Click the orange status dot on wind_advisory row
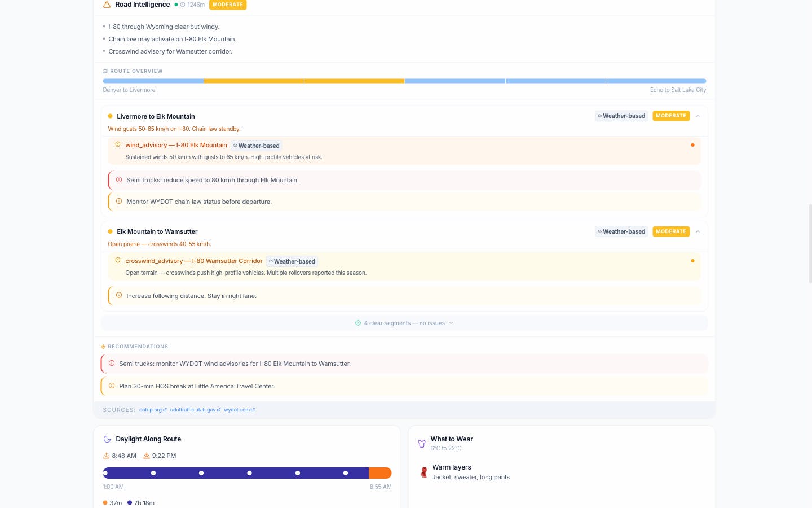This screenshot has height=508, width=812. pyautogui.click(x=692, y=145)
